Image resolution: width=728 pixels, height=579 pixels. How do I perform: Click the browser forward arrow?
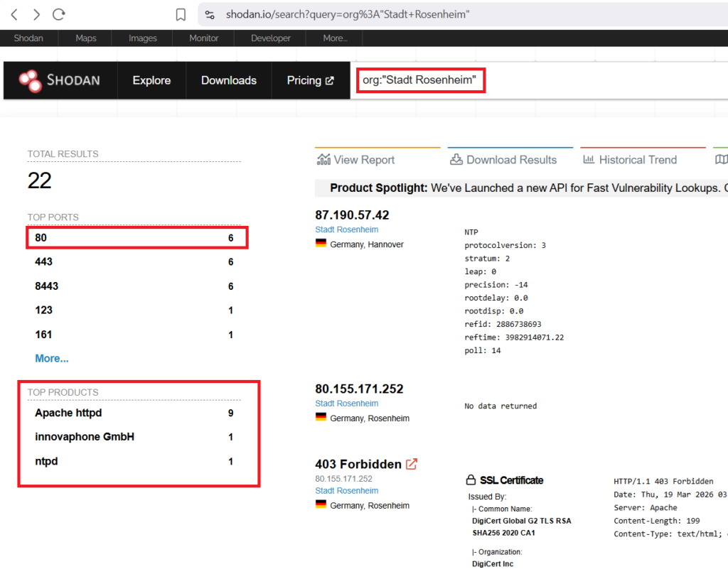(36, 14)
